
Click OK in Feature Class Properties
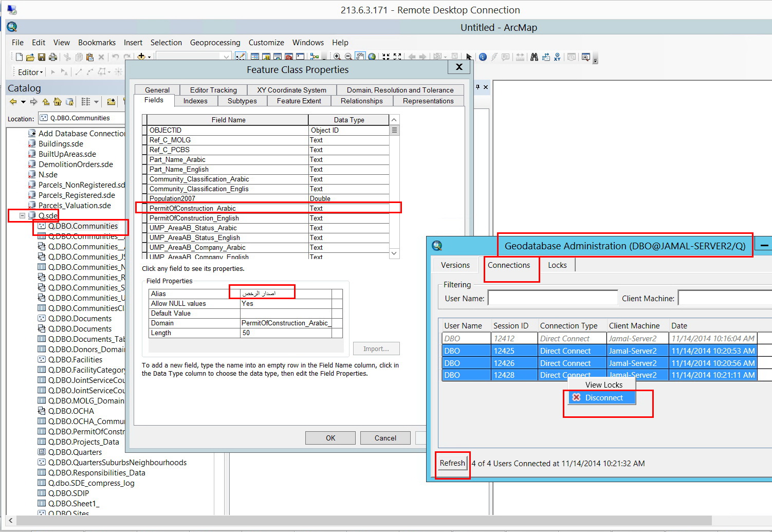pyautogui.click(x=330, y=438)
